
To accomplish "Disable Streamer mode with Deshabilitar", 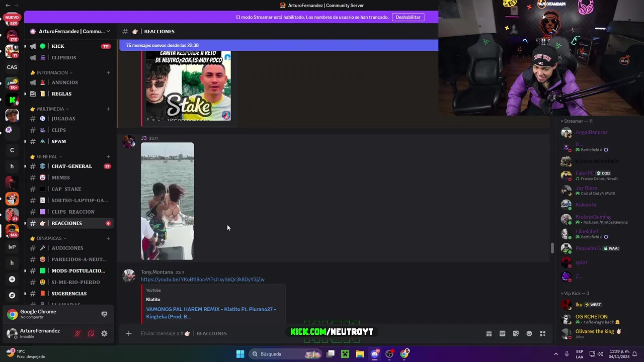I will (408, 17).
